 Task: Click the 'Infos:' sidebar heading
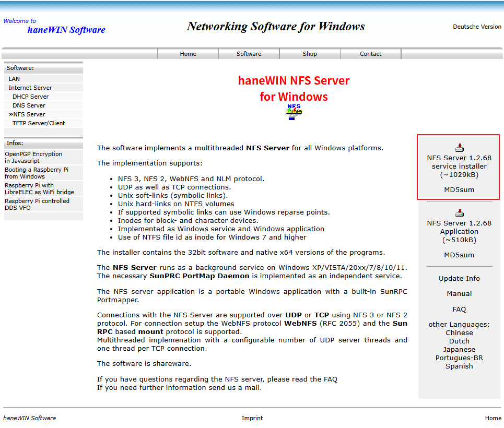(15, 143)
